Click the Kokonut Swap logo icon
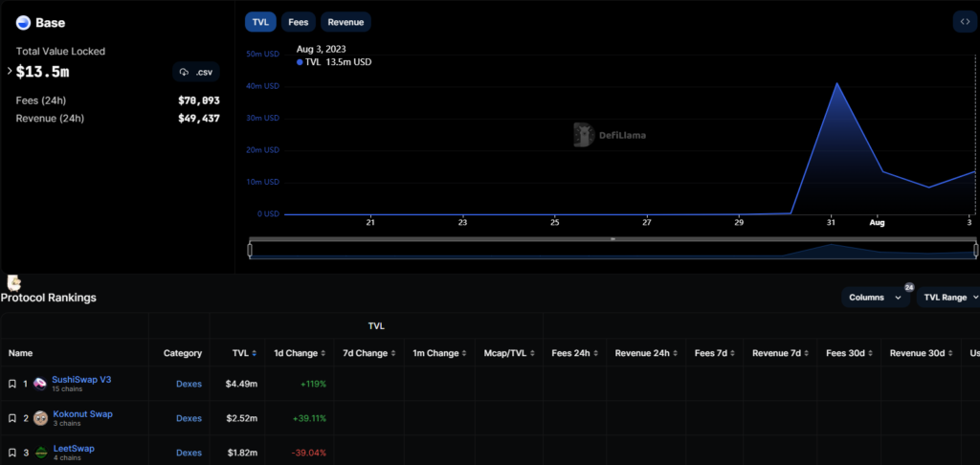 pyautogui.click(x=40, y=418)
